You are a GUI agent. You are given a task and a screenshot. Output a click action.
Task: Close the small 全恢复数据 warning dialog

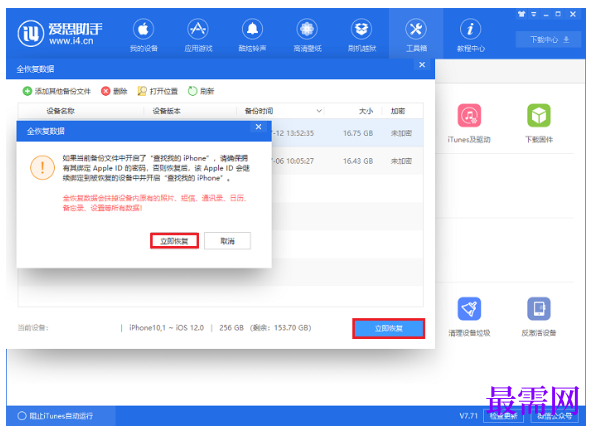click(259, 127)
